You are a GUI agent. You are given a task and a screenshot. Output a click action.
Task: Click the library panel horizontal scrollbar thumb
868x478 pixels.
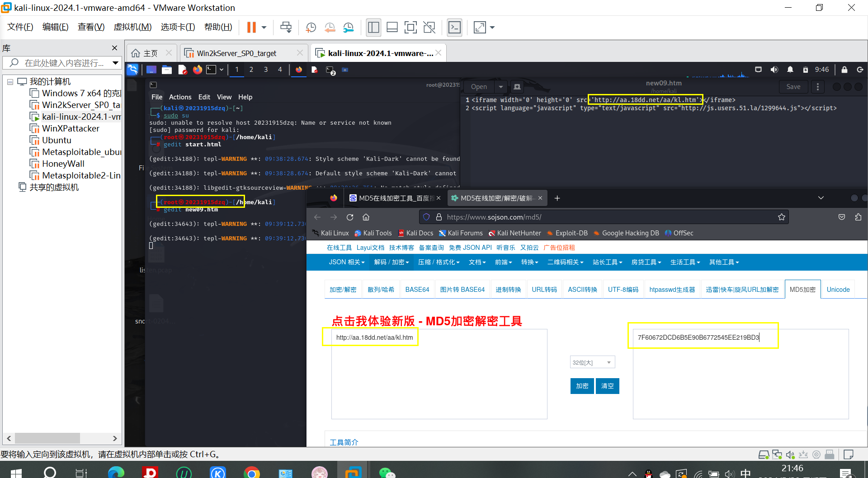47,438
